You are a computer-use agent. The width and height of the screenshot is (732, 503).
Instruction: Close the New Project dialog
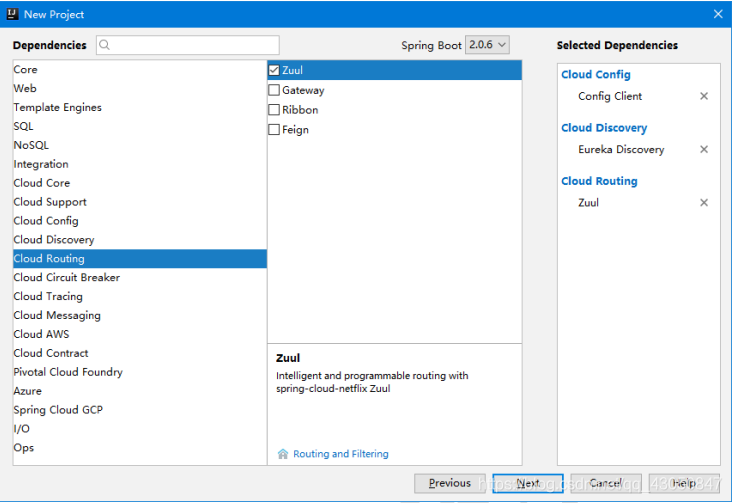point(718,14)
